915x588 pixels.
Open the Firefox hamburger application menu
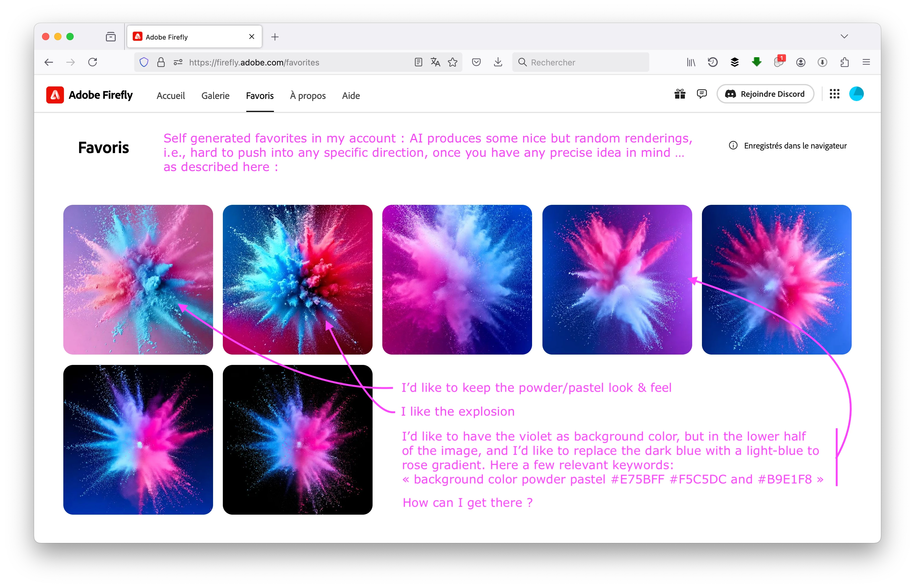866,62
